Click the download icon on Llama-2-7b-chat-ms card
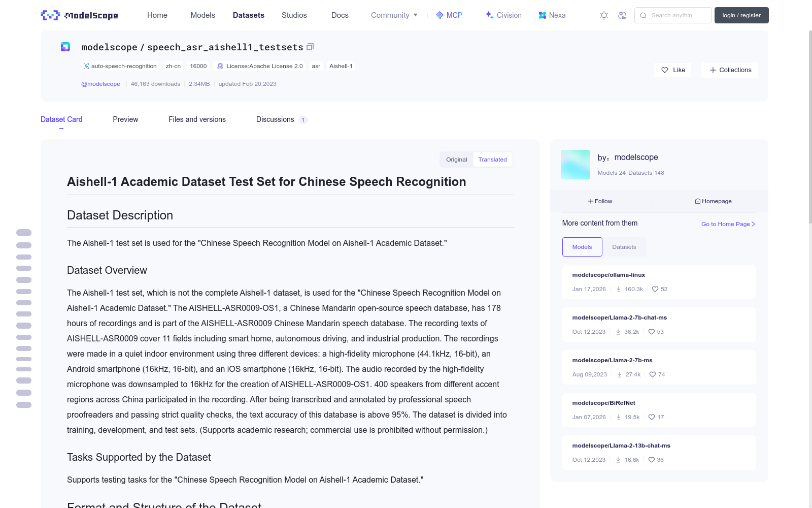The height and width of the screenshot is (508, 812). [x=618, y=332]
